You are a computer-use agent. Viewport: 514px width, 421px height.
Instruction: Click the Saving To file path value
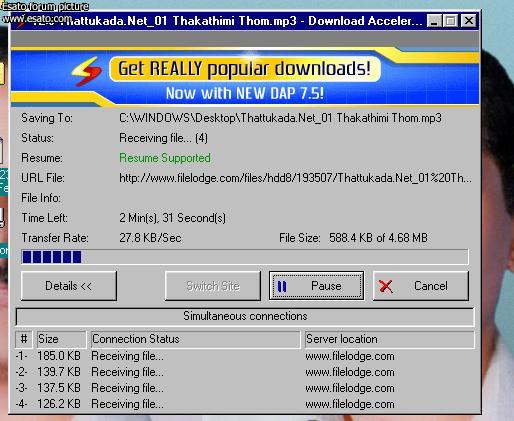coord(280,118)
